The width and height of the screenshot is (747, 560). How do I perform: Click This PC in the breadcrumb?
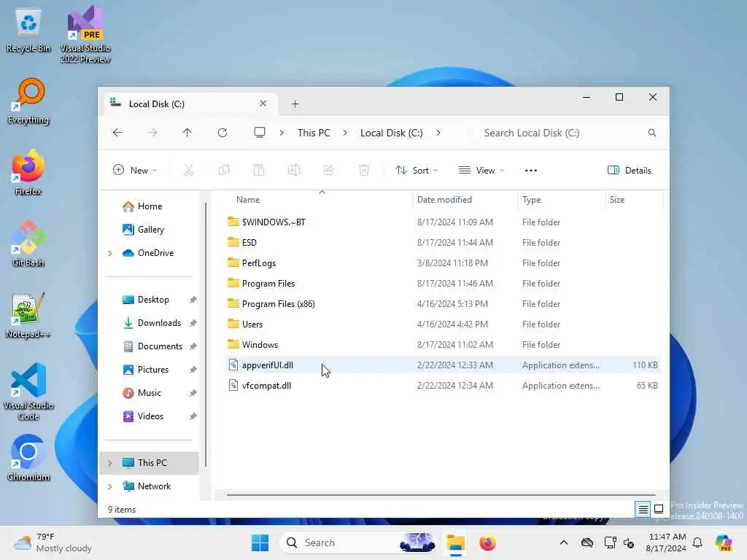(x=314, y=133)
